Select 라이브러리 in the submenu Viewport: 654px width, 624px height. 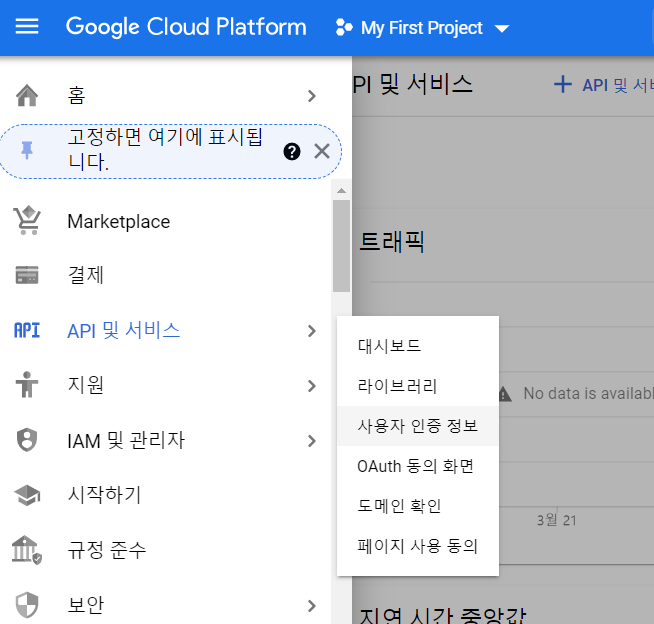pyautogui.click(x=418, y=386)
